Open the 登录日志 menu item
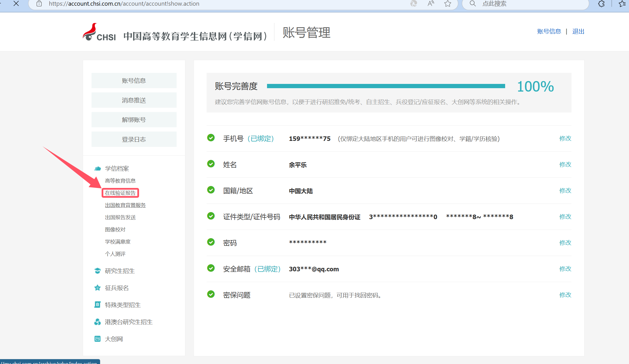 coord(134,139)
